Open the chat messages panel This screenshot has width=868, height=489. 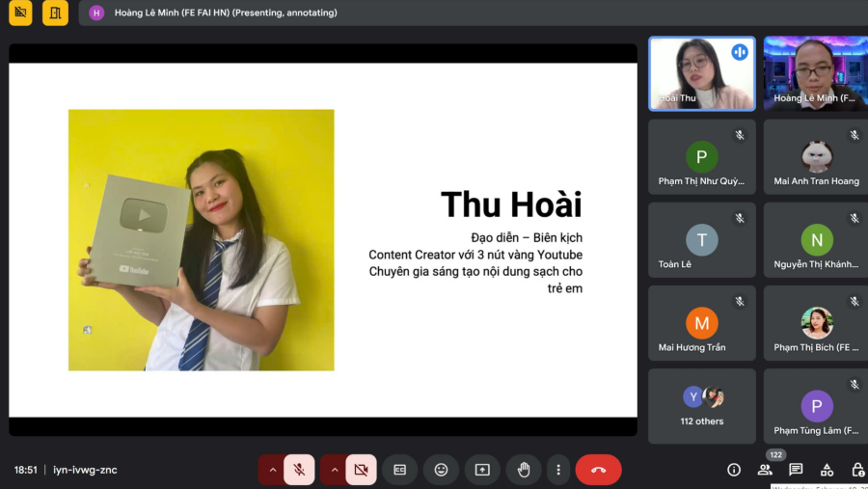796,470
